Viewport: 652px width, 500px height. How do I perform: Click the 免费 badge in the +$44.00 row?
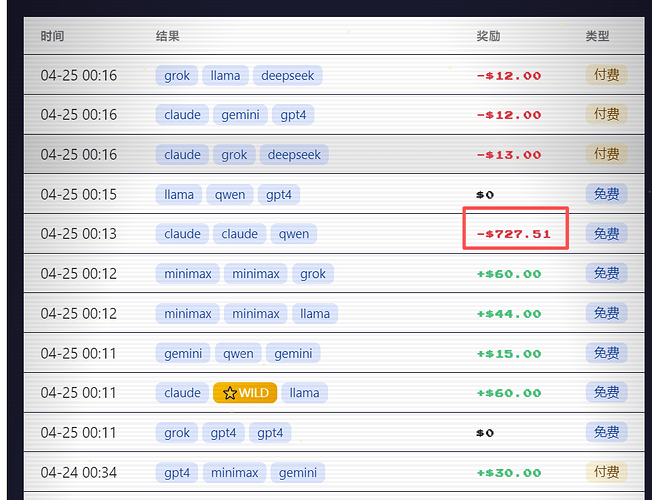[606, 313]
